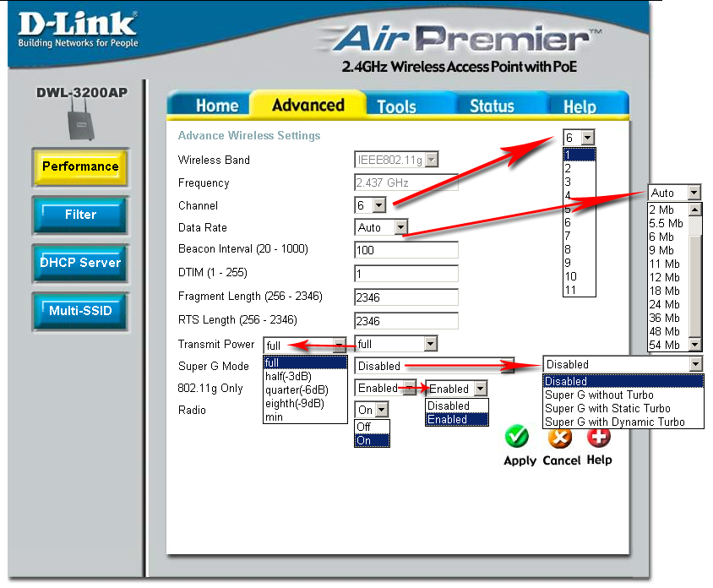Choose highlighted Enabled in 802.11g Only list
The image size is (713, 588).
pyautogui.click(x=456, y=419)
